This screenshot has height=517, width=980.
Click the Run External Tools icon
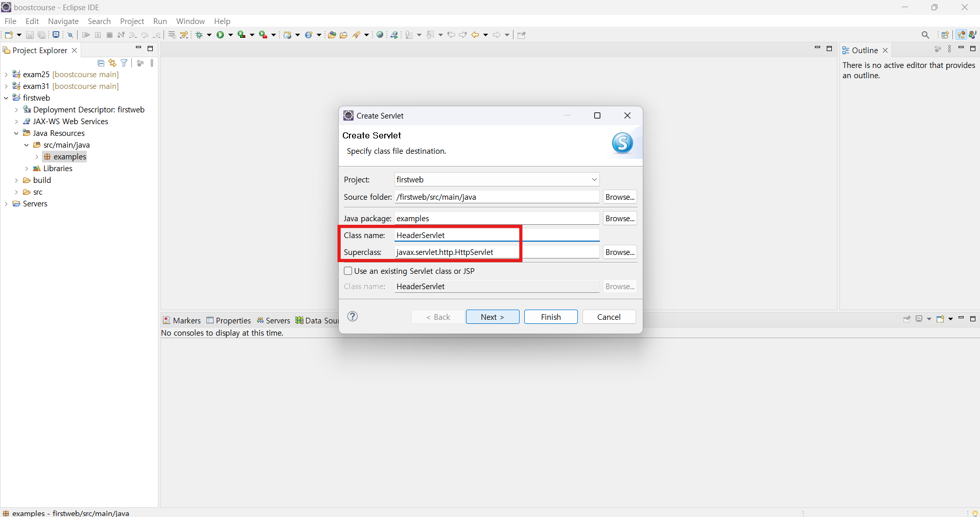[263, 35]
